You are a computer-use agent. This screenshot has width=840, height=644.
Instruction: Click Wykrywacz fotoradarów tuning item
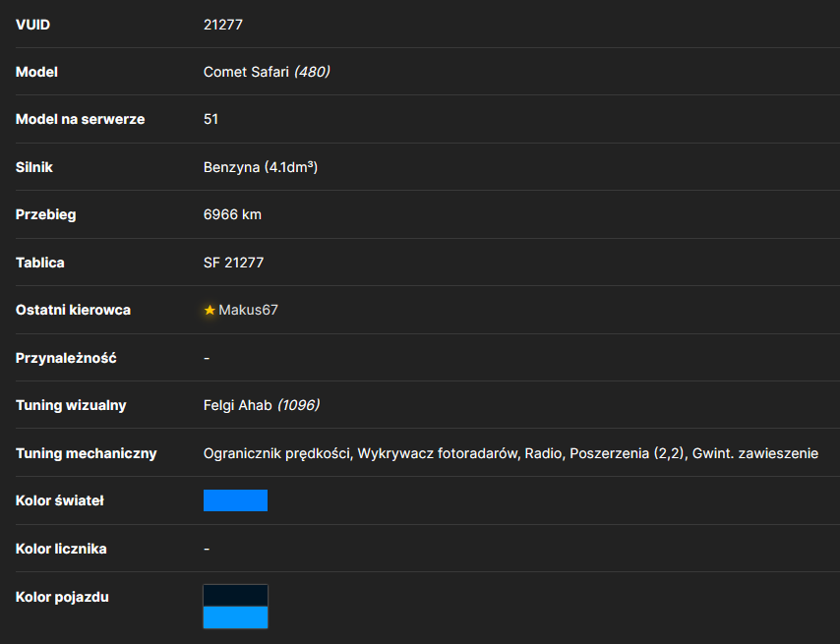438,453
